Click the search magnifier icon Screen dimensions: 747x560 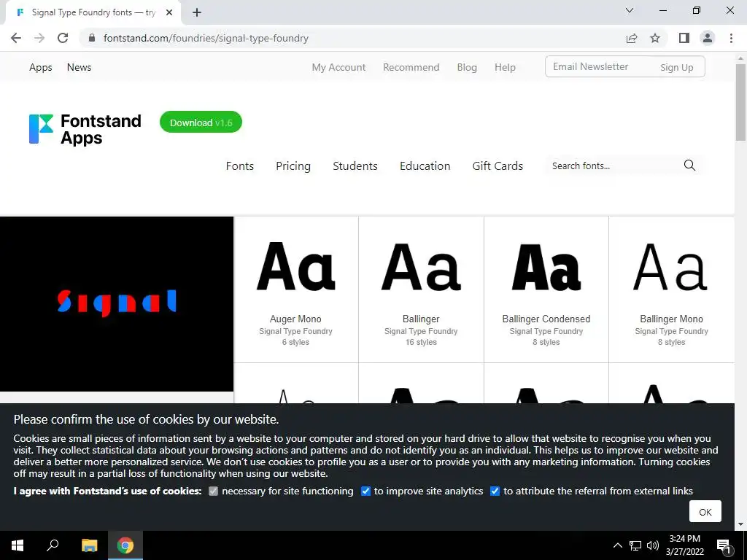pos(689,166)
